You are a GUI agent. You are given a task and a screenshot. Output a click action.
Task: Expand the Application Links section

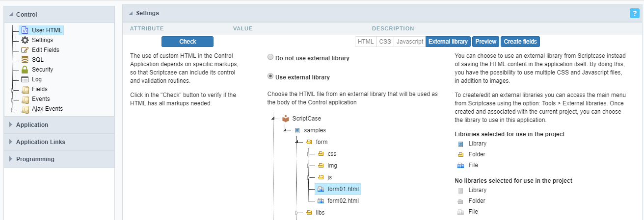pyautogui.click(x=40, y=142)
